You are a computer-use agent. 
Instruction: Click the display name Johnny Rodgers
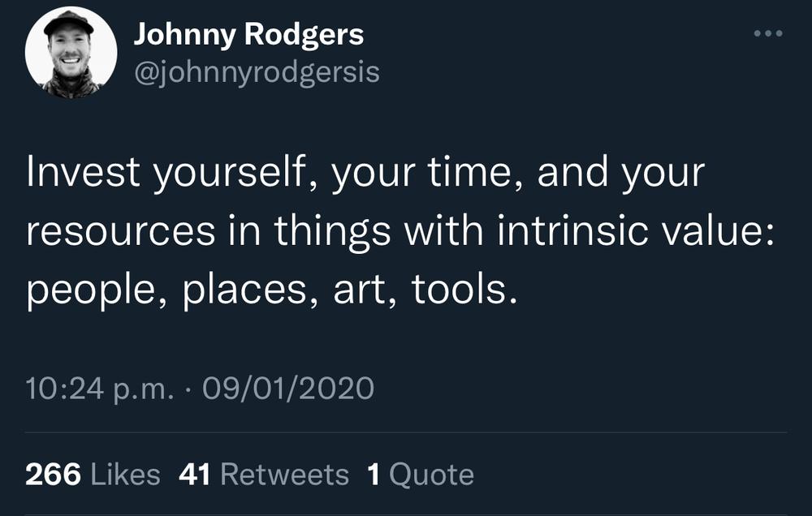click(x=248, y=35)
